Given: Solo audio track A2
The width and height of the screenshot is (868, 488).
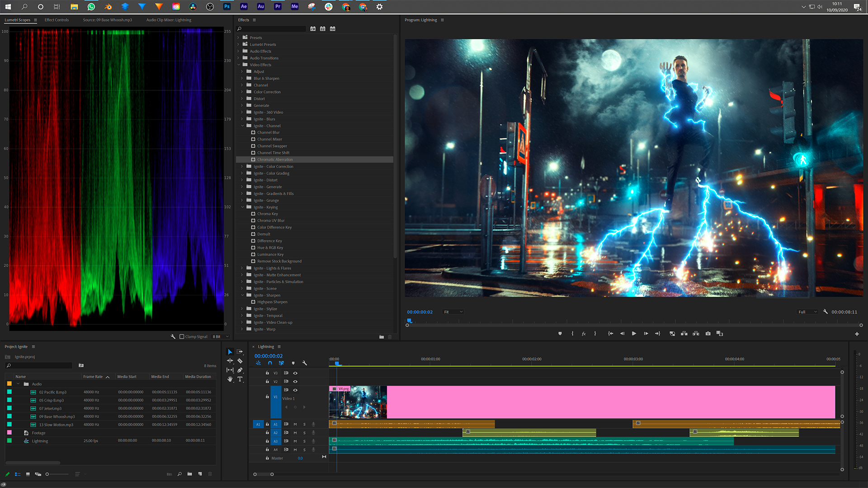Looking at the screenshot, I should (304, 433).
